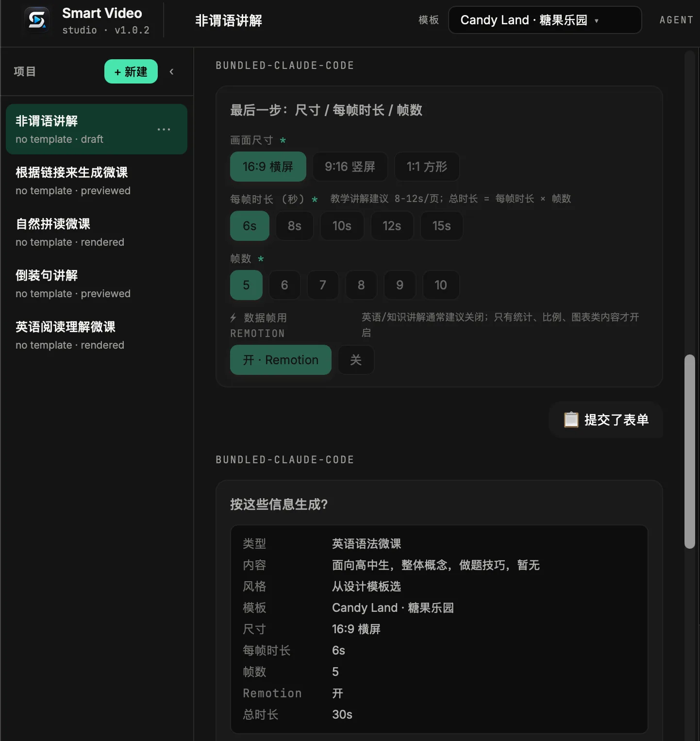Image resolution: width=700 pixels, height=741 pixels.
Task: Click first BUNDLED-CLAUDE-CODE label above size form
Action: tap(285, 66)
